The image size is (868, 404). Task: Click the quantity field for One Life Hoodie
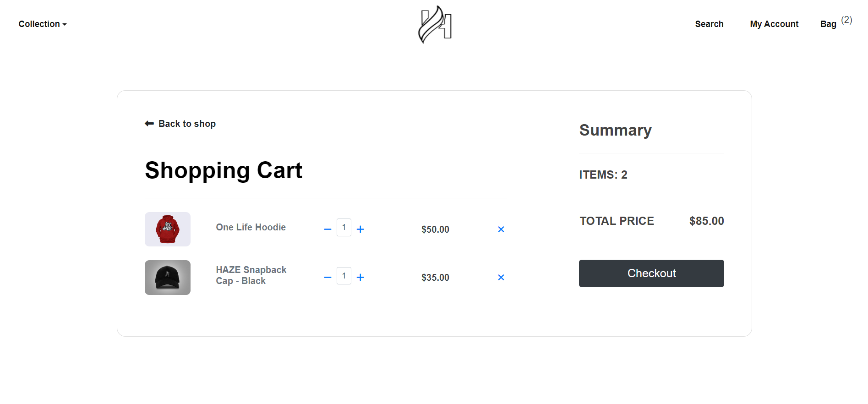[344, 228]
